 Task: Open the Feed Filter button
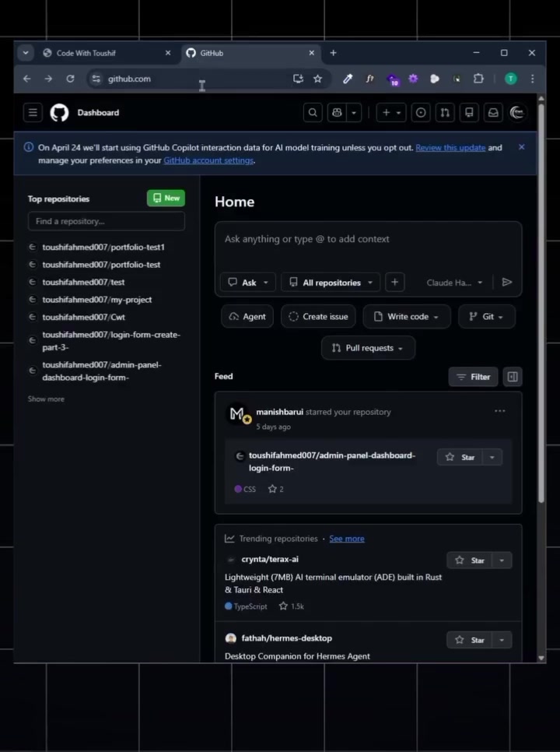point(474,377)
